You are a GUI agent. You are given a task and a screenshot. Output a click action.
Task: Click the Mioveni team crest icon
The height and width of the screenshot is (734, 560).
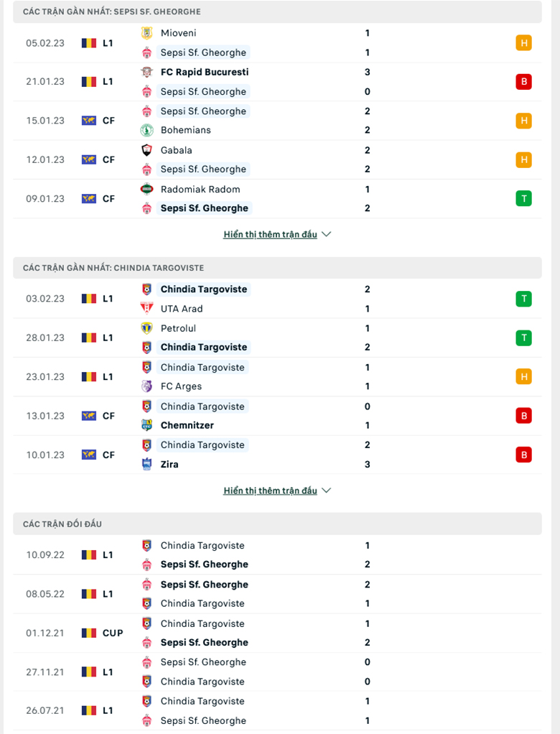tap(146, 33)
